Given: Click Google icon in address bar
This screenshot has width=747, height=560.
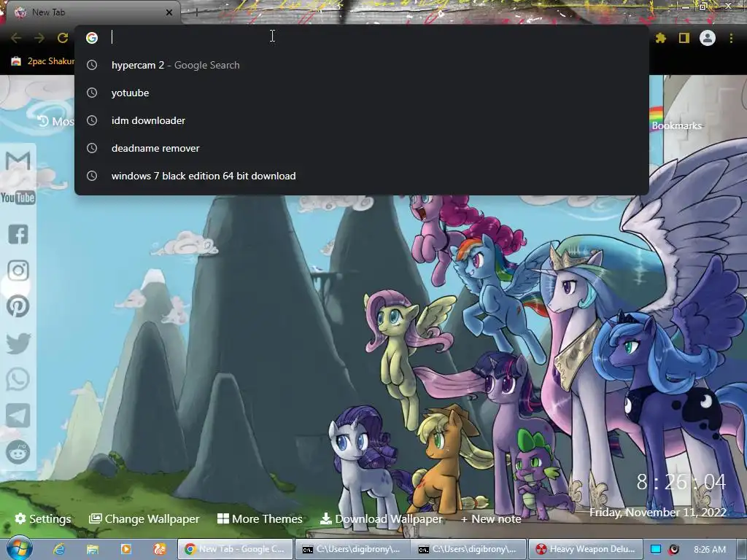Looking at the screenshot, I should pos(92,38).
